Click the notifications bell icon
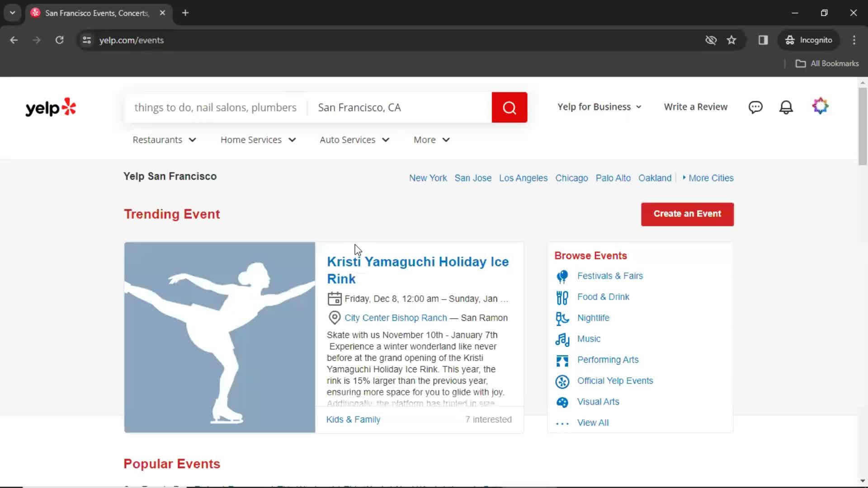 pos(786,107)
